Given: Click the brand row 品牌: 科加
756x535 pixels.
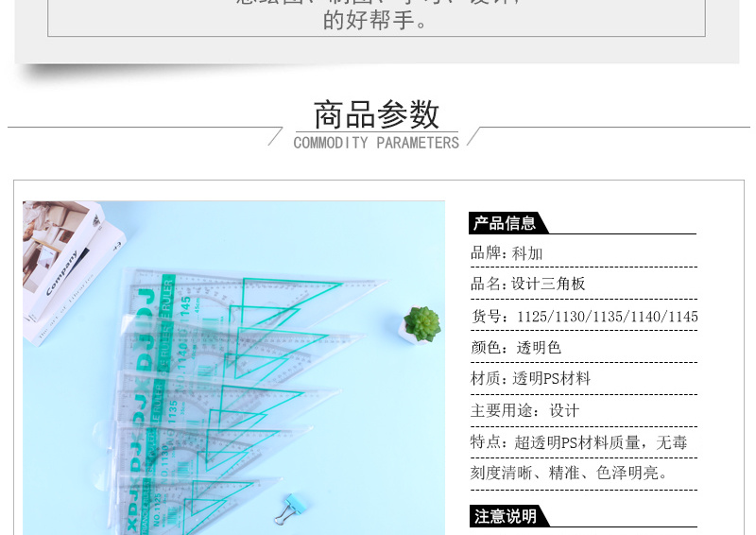Looking at the screenshot, I should [507, 253].
